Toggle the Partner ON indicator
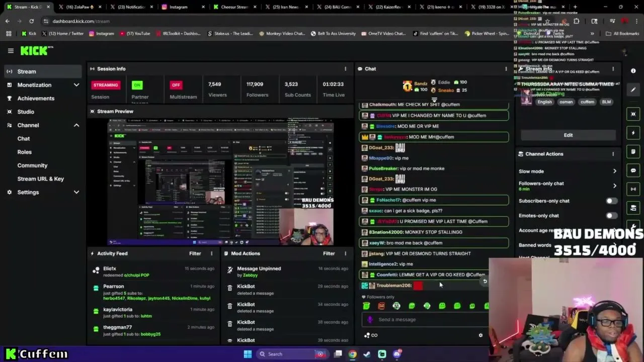 click(x=137, y=85)
